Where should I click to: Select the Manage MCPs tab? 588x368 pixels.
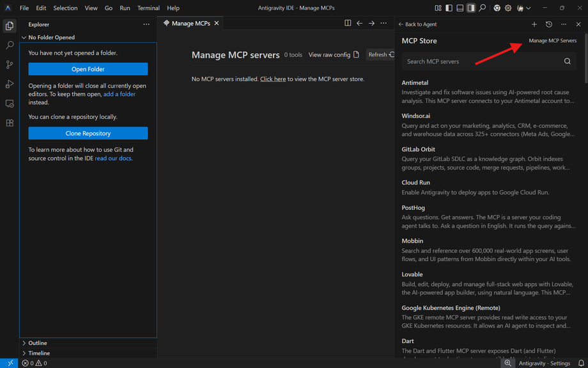[190, 23]
